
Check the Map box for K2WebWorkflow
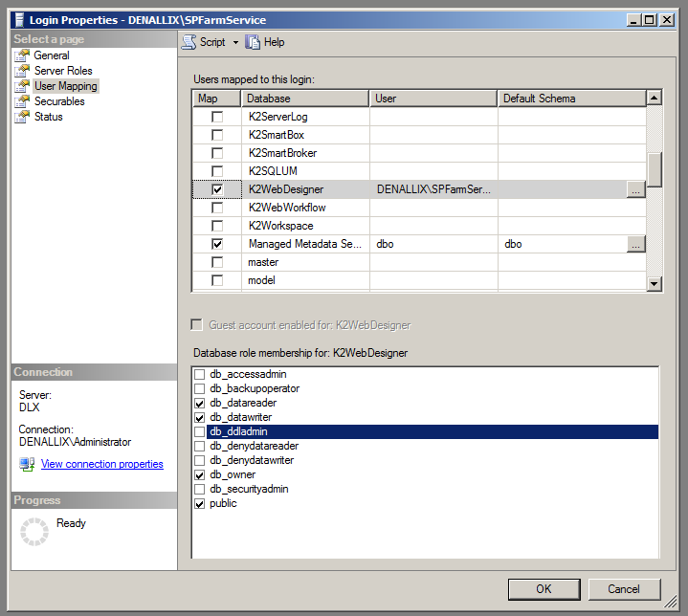[x=217, y=208]
